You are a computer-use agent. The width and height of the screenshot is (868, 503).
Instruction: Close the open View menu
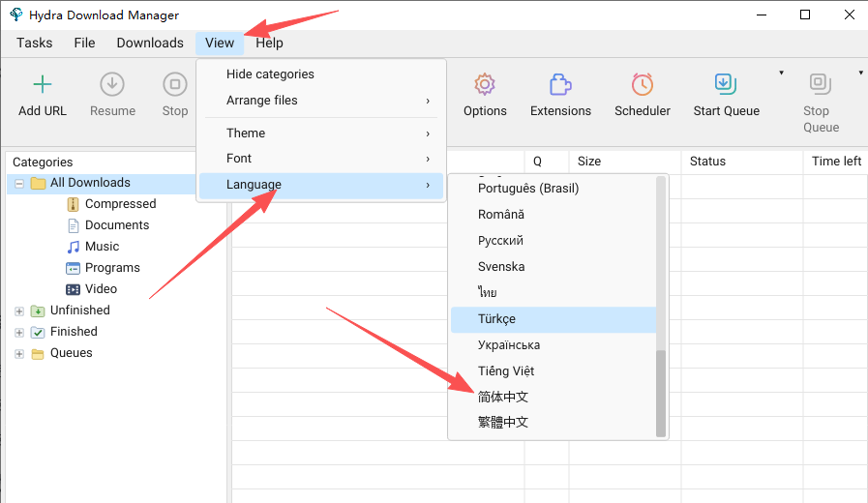tap(220, 43)
